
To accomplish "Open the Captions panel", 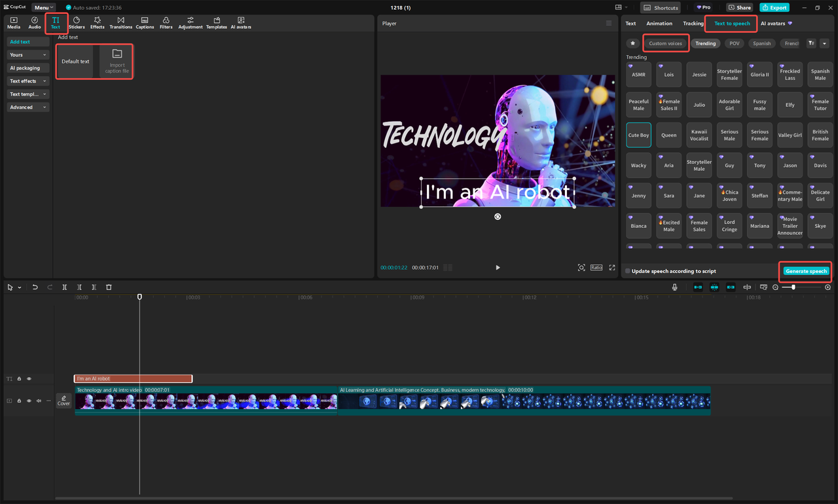I will tap(145, 23).
